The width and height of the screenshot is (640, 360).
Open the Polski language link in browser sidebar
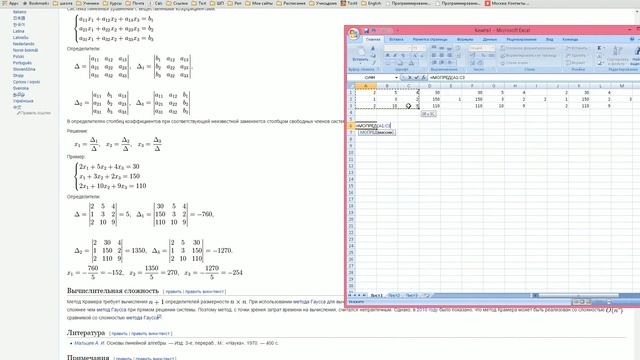tap(18, 56)
